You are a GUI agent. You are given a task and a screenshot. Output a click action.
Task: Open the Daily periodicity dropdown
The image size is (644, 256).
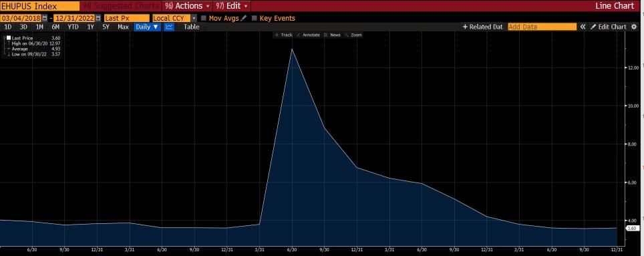146,27
